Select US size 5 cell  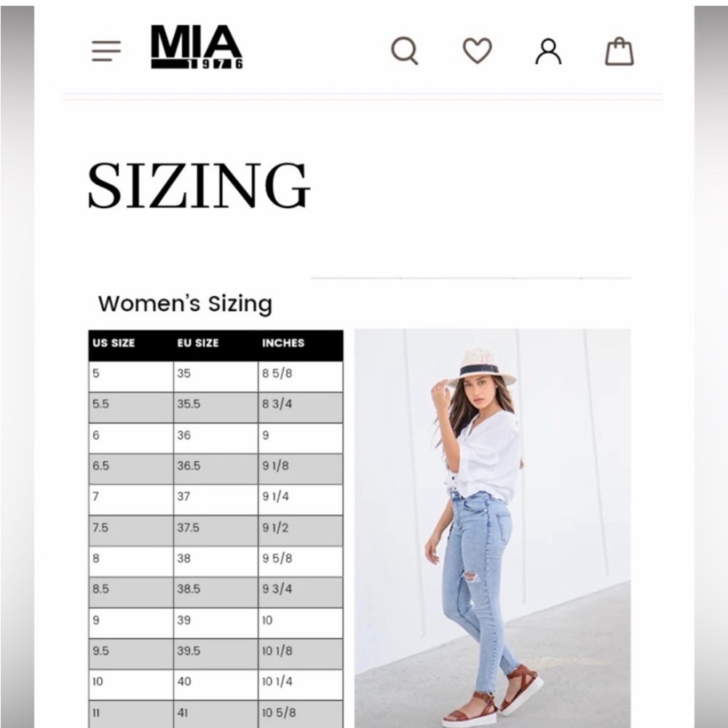131,373
